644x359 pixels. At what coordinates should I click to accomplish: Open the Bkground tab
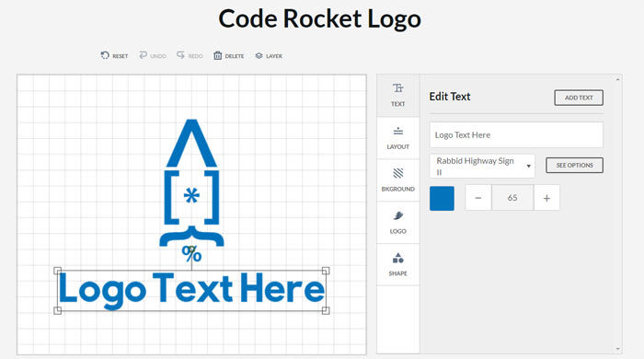pos(397,179)
